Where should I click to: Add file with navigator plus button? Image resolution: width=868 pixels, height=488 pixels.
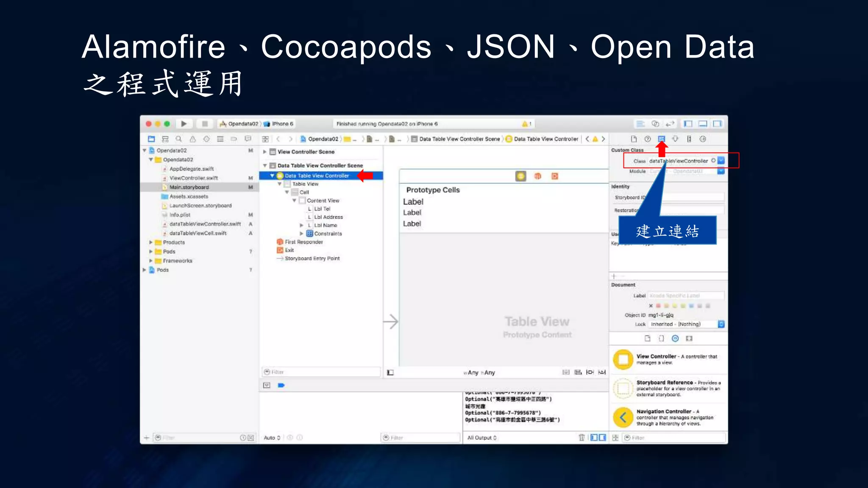click(x=146, y=438)
